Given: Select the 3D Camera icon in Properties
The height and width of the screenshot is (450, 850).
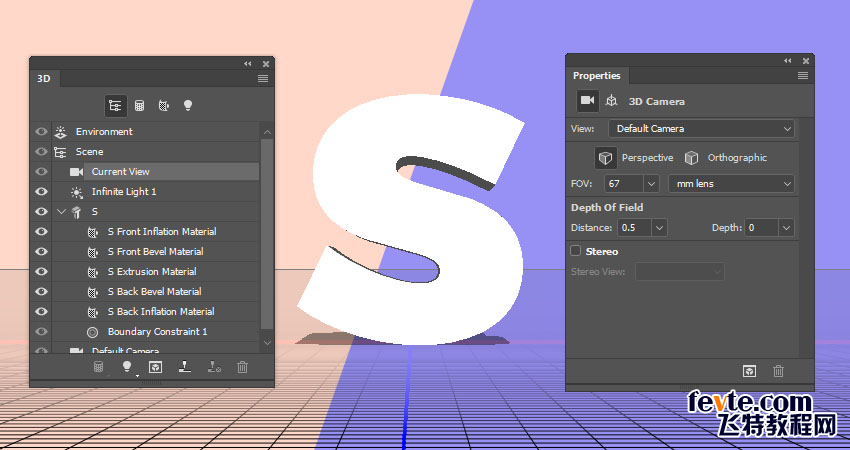Looking at the screenshot, I should [588, 101].
